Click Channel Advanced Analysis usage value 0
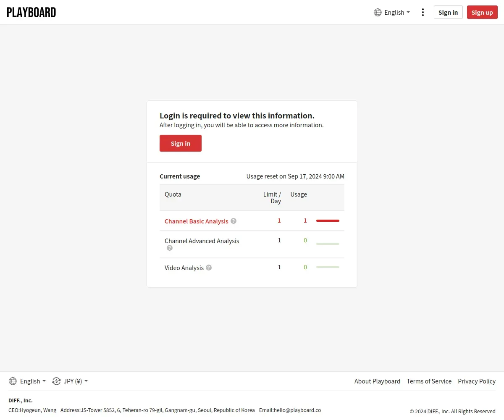The width and height of the screenshot is (504, 420). [305, 240]
